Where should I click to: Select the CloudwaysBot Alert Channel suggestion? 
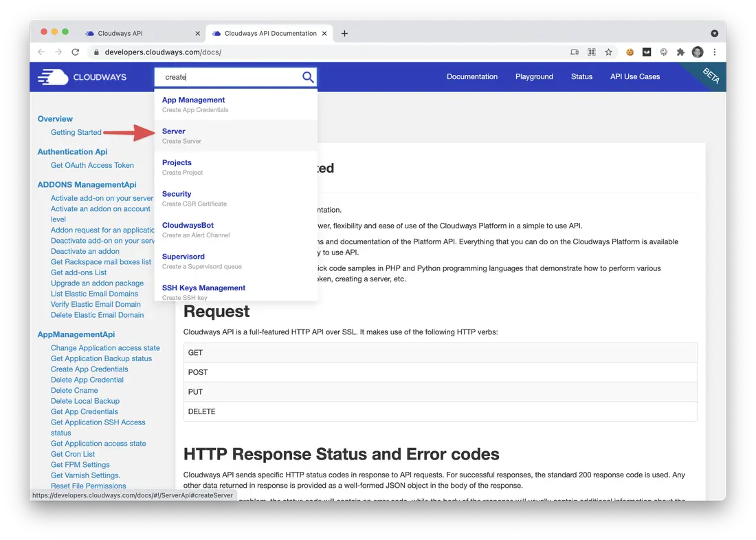pyautogui.click(x=236, y=230)
